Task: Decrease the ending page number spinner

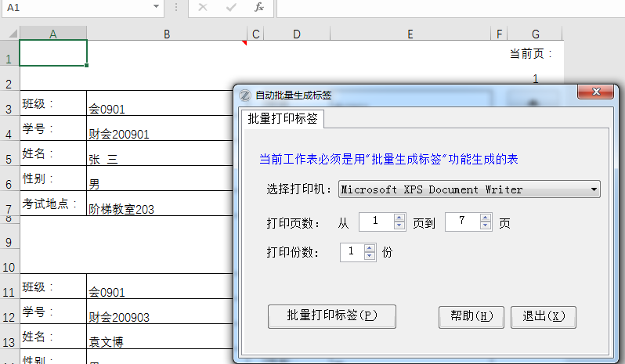Action: pos(486,226)
